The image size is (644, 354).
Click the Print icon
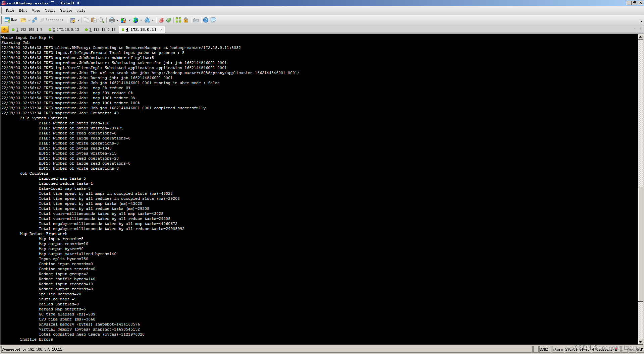click(x=112, y=20)
